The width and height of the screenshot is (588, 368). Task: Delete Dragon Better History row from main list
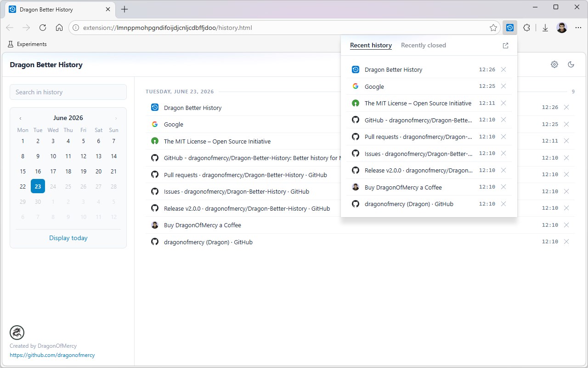566,107
